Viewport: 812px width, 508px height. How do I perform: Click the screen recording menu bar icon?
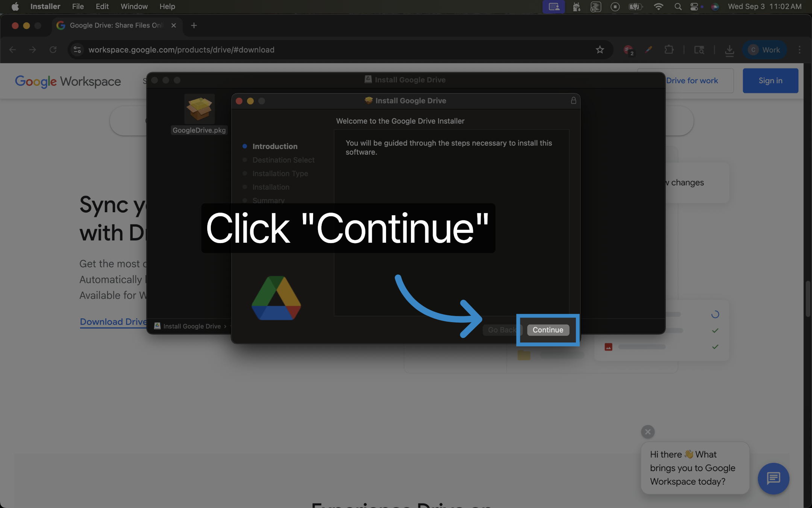coord(615,6)
